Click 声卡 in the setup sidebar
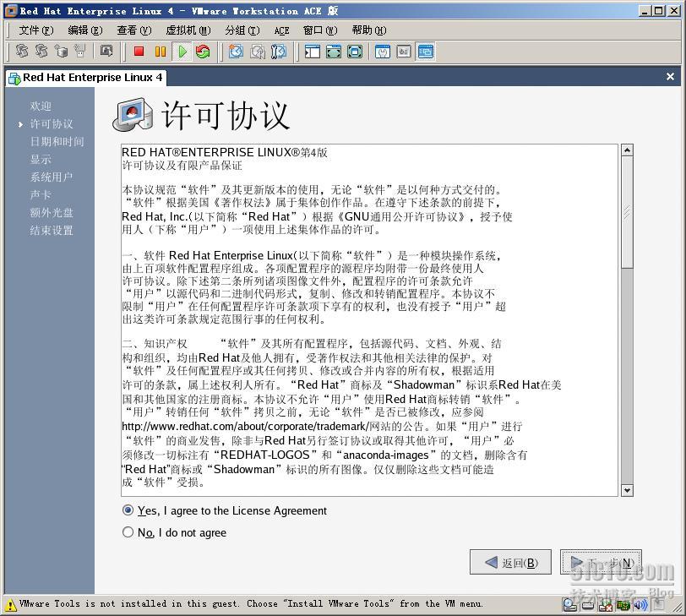 (41, 194)
